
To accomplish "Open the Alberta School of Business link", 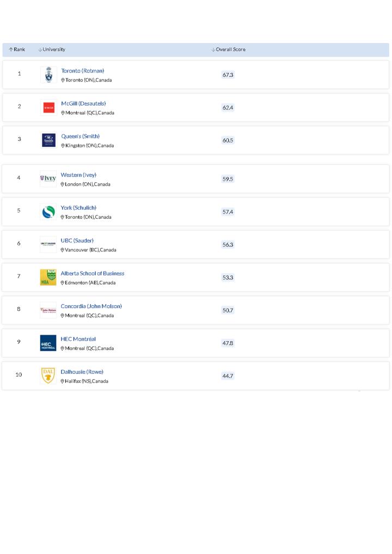I will 93,273.
